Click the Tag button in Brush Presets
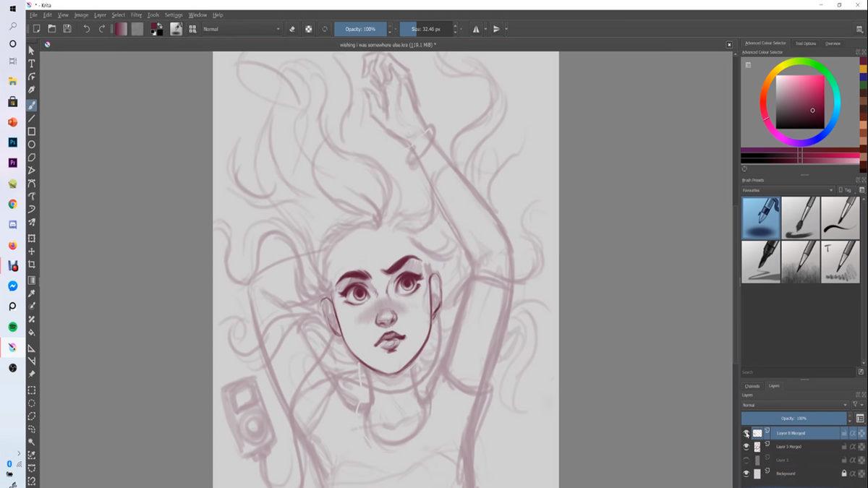Image resolution: width=868 pixels, height=488 pixels. point(845,190)
